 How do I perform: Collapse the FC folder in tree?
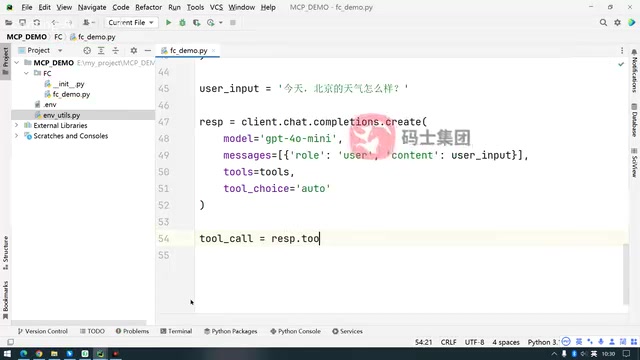click(x=27, y=73)
